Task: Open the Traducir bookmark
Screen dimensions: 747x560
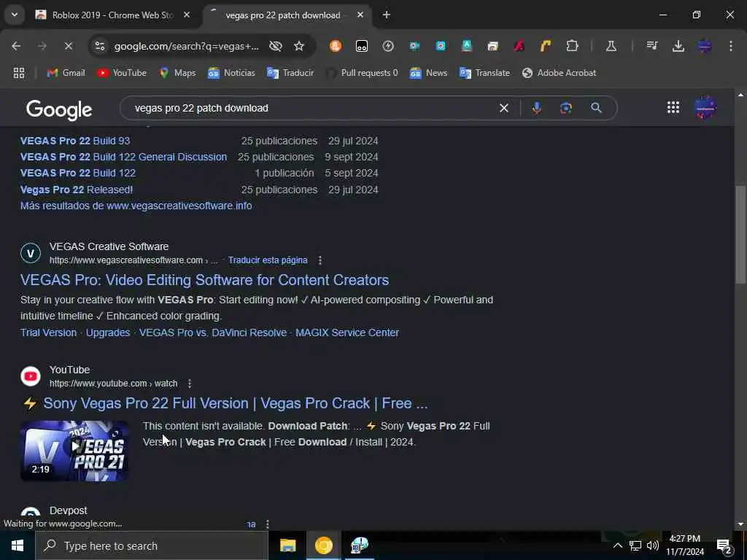Action: tap(290, 73)
